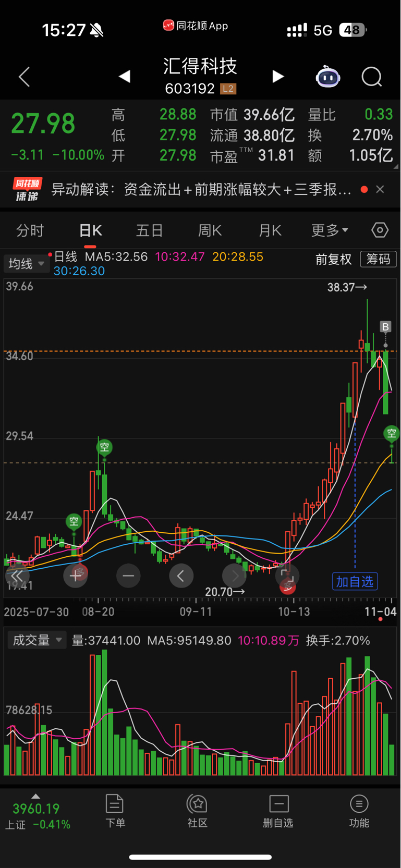The image size is (401, 868).
Task: Open the 异动解读 news headline
Action: click(201, 189)
